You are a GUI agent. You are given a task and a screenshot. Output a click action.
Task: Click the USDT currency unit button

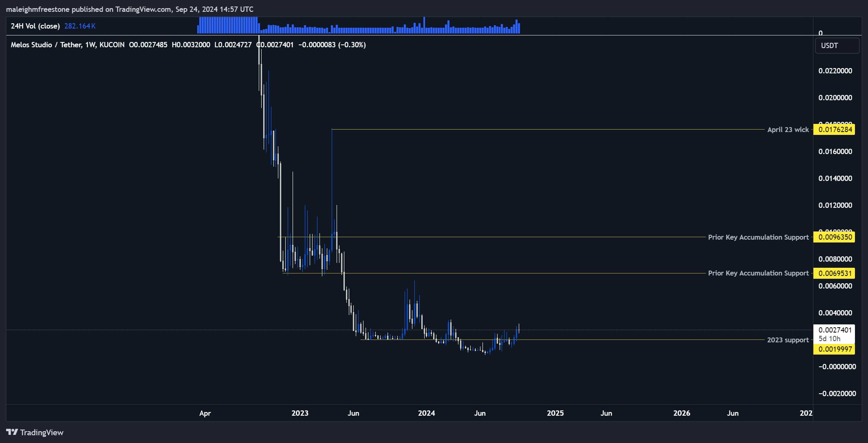[837, 45]
